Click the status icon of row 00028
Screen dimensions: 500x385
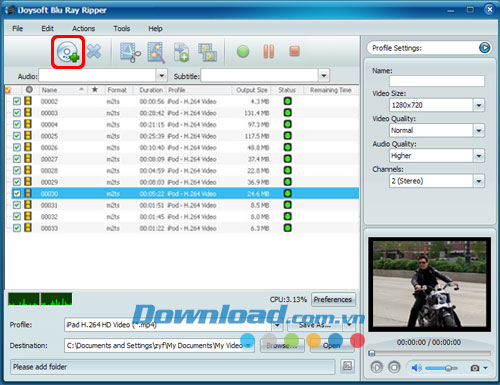pos(287,170)
